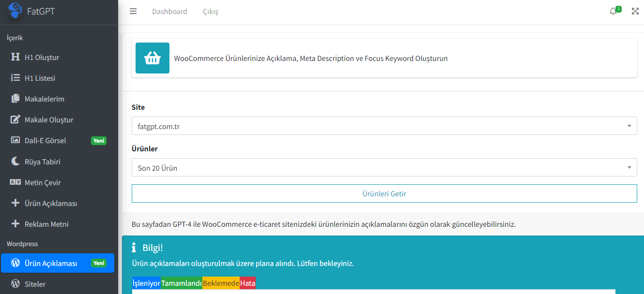Click the info icon in Bilgi alert
The width and height of the screenshot is (644, 294).
134,248
